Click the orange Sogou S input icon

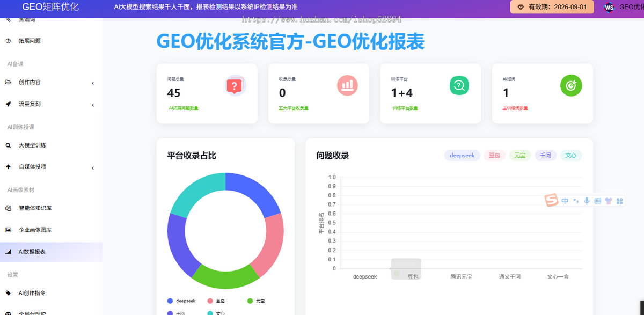[552, 200]
